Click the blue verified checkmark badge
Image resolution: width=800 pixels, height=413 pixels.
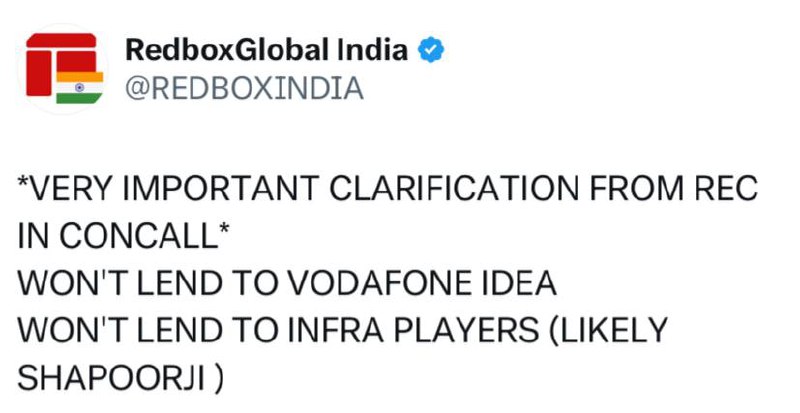pos(431,50)
